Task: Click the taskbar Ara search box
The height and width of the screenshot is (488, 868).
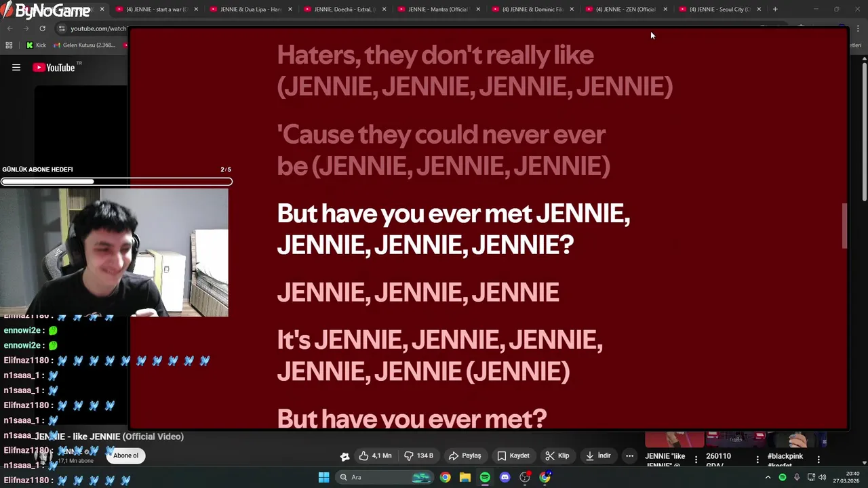Action: click(x=384, y=477)
